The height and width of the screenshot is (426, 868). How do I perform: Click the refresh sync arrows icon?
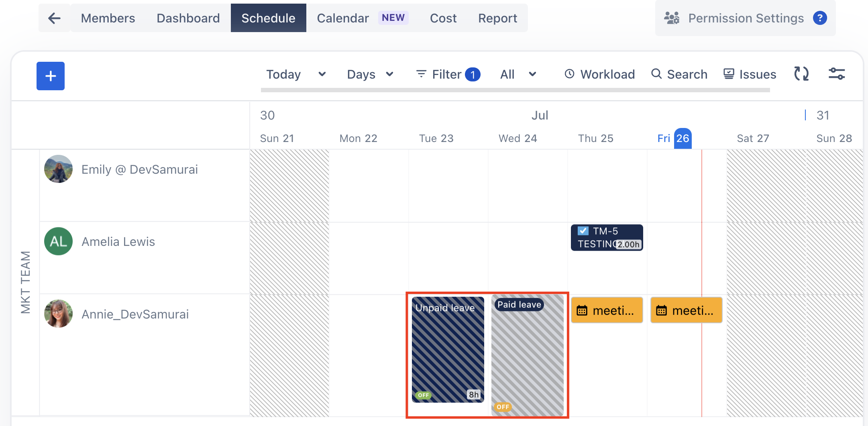pos(801,74)
